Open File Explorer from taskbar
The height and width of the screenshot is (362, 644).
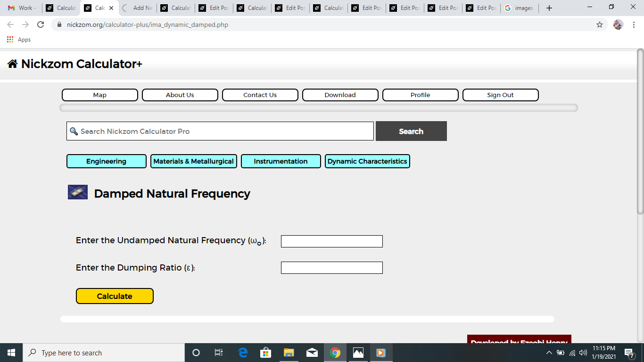[289, 353]
